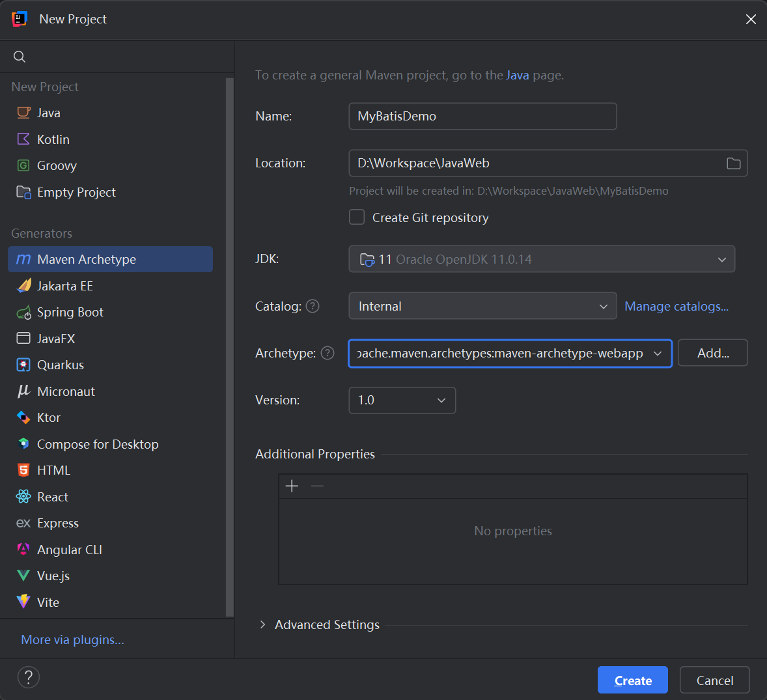Click the sidebar vertical scrollbar
Viewport: 767px width, 700px height.
click(229, 347)
